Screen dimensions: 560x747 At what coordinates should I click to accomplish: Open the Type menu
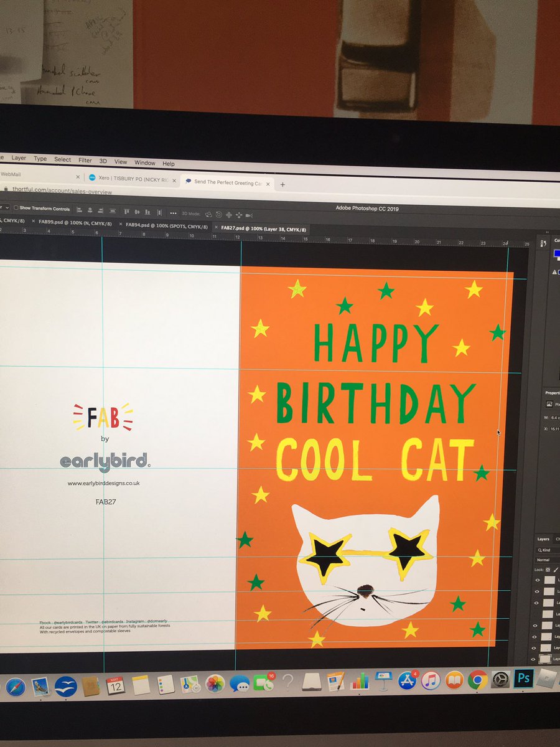pos(40,159)
